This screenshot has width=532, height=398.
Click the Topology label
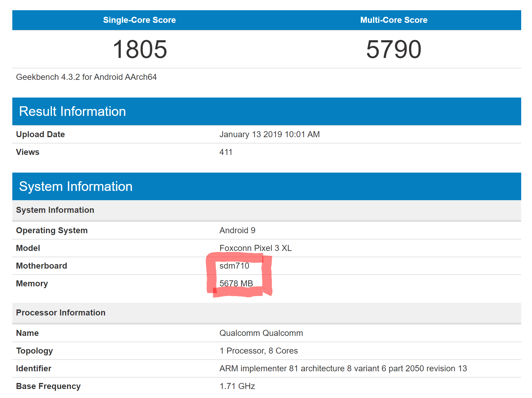pos(35,351)
